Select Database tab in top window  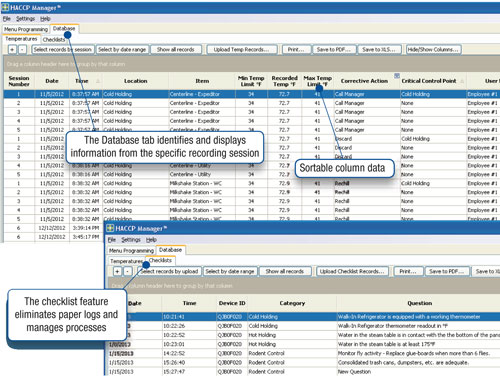coord(64,29)
